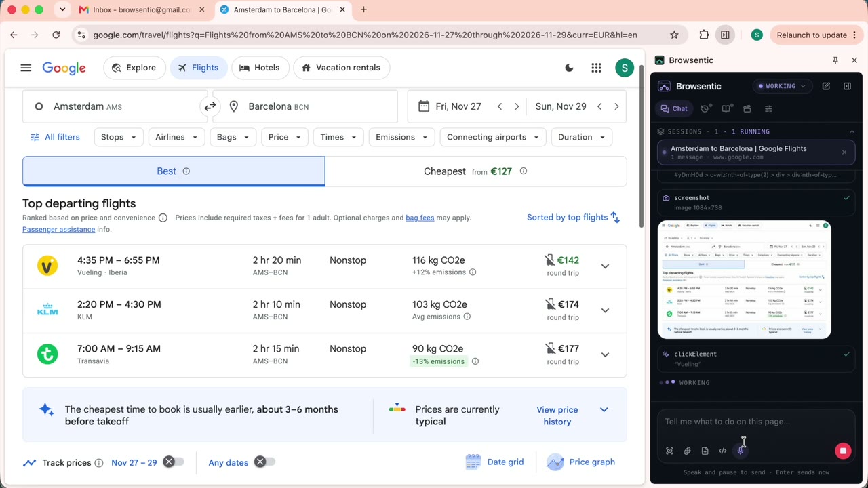This screenshot has height=488, width=868.
Task: Open the Google main menu hamburger
Action: (26, 68)
